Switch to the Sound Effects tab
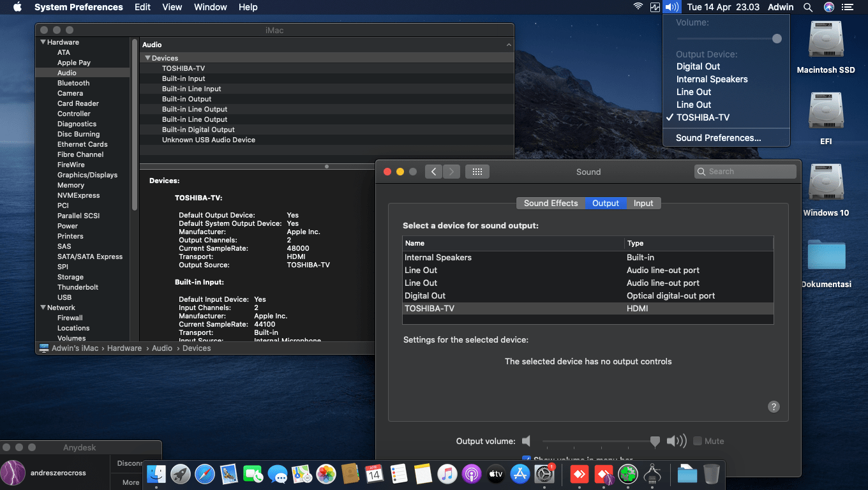The height and width of the screenshot is (490, 868). point(550,203)
